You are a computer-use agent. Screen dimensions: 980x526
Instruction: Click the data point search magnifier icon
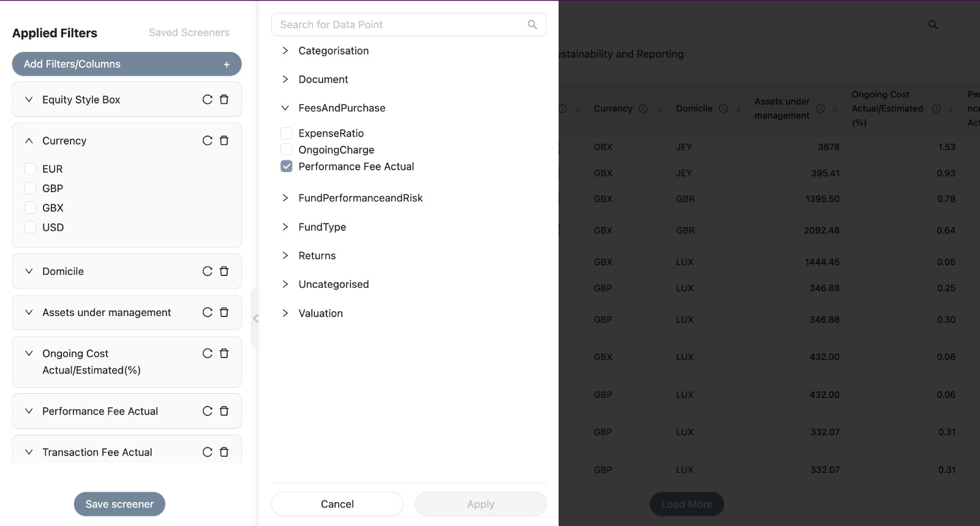pos(532,24)
